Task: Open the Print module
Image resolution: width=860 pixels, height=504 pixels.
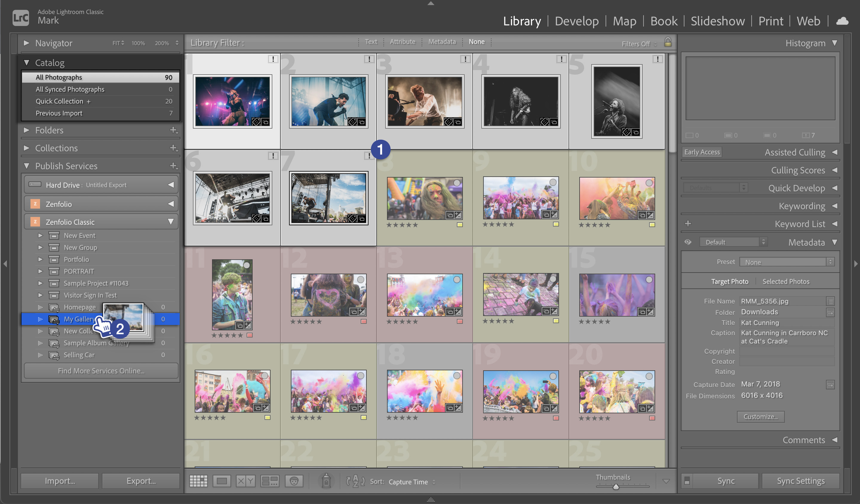Action: coord(771,21)
